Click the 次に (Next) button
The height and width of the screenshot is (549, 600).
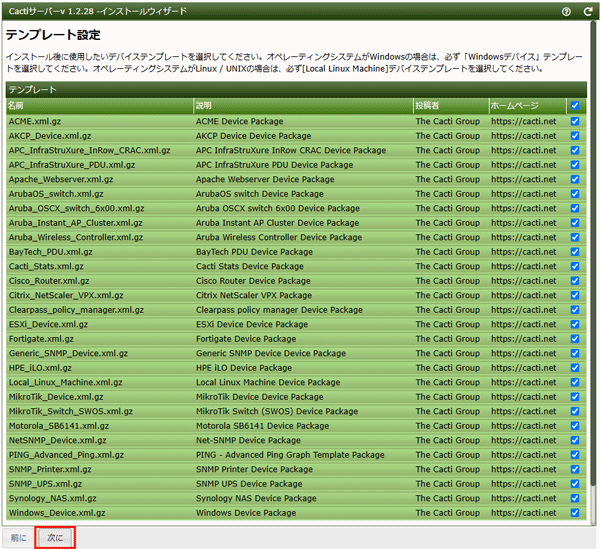coord(55,538)
